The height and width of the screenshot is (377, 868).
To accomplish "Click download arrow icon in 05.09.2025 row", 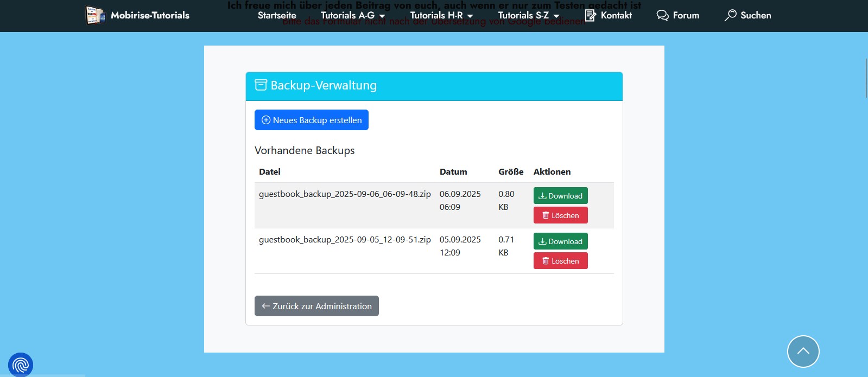I will click(542, 241).
